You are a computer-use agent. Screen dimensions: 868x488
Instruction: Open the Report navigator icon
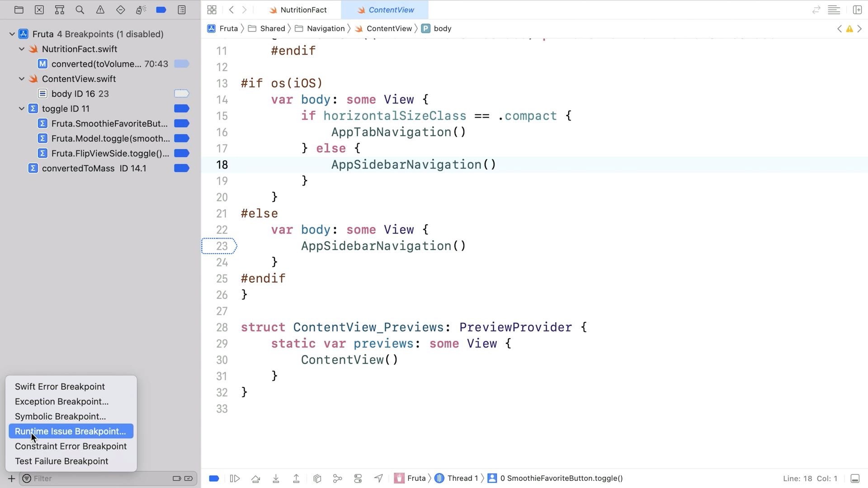pos(182,10)
